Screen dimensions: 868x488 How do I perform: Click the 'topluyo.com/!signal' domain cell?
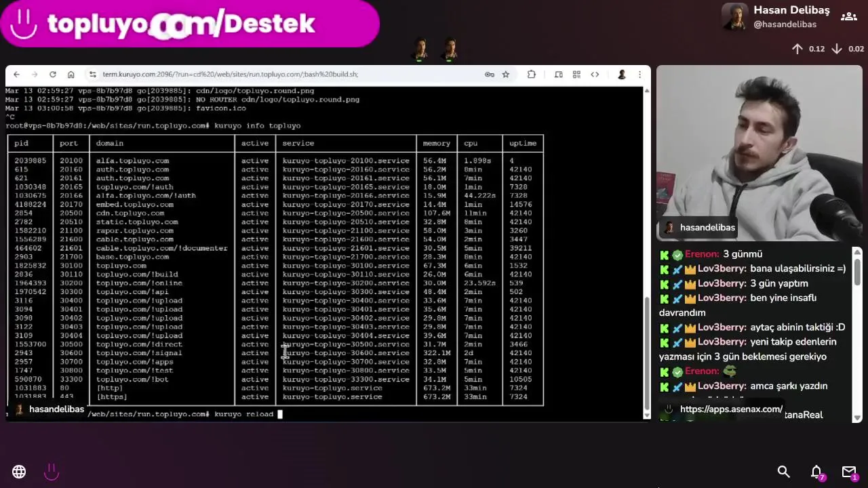pos(139,352)
